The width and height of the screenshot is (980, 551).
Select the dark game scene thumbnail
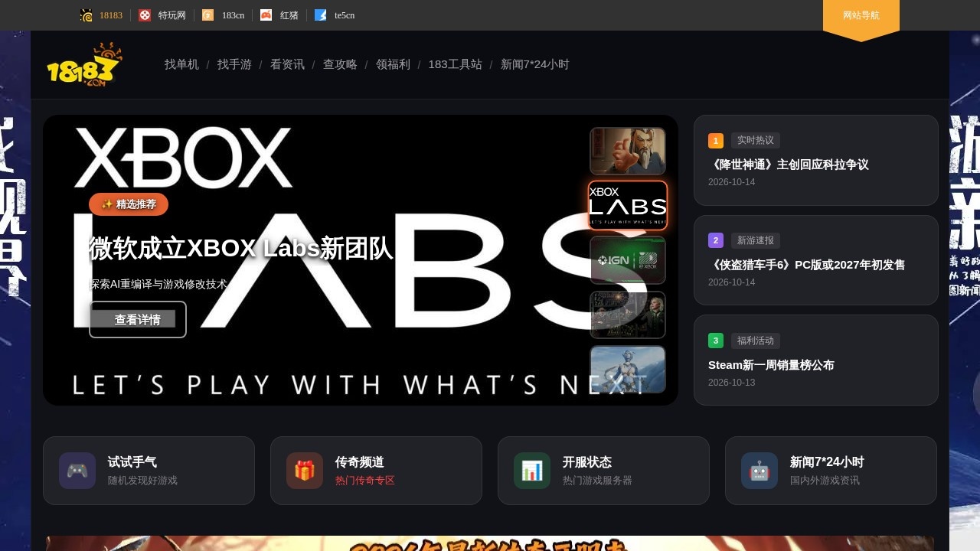(x=628, y=315)
